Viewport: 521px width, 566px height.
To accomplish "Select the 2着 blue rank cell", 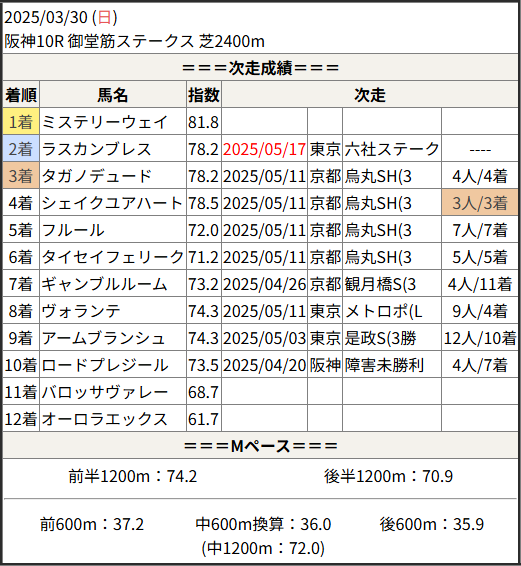I will point(21,149).
